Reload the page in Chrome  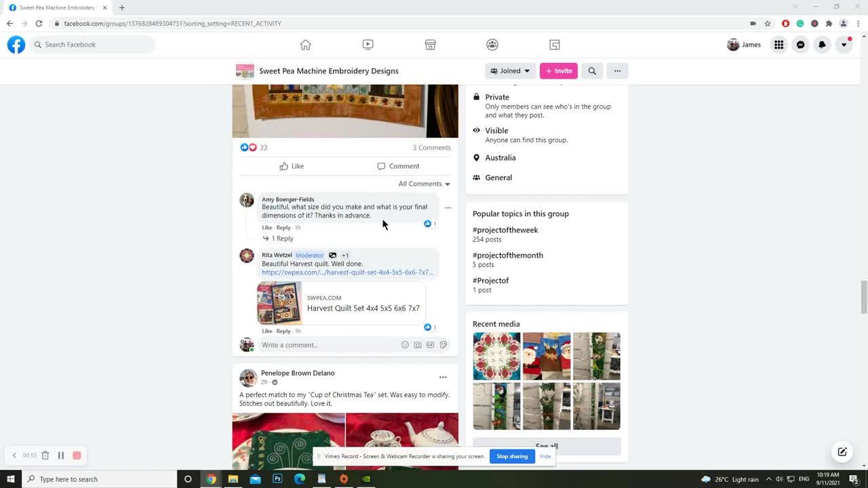(x=39, y=24)
